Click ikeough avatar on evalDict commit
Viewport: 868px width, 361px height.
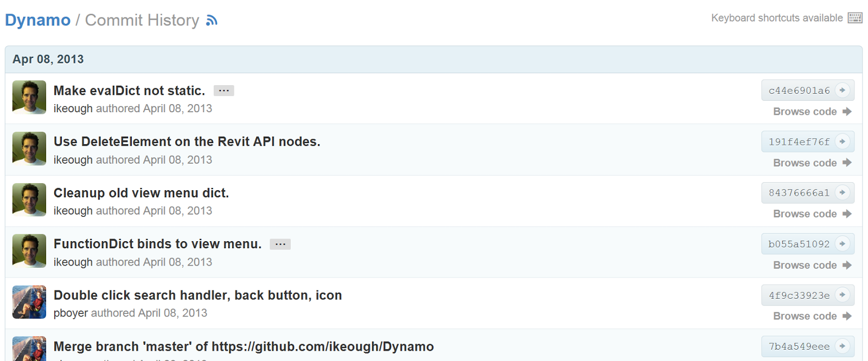click(29, 98)
